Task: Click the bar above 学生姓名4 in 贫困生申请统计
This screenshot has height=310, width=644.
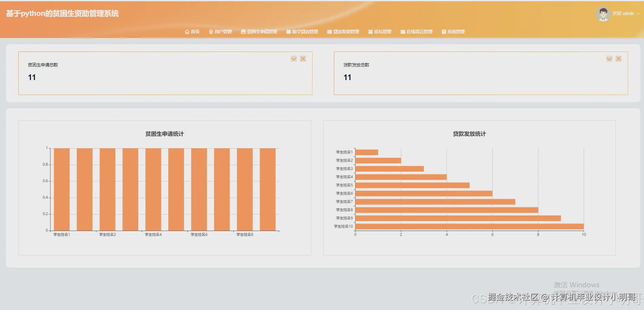Action: tap(153, 189)
